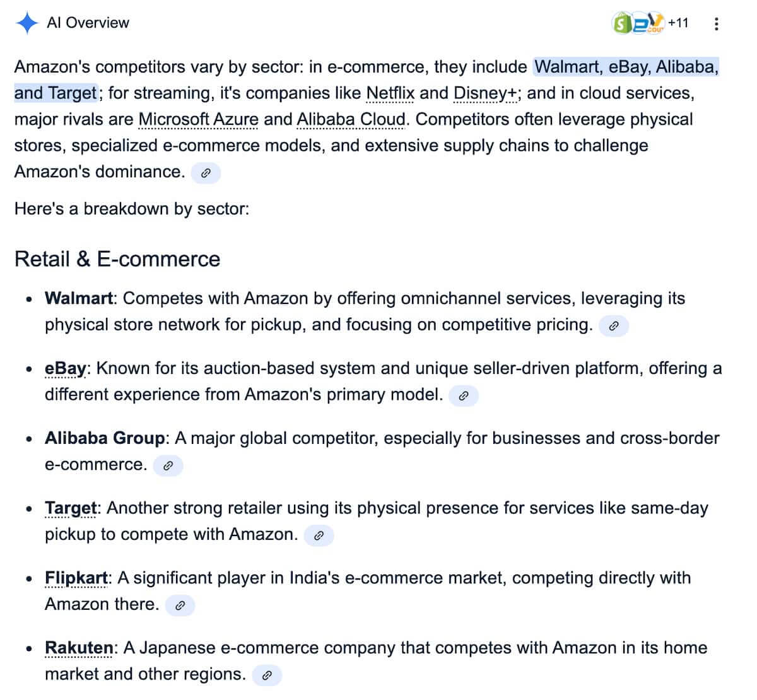Click the paperclip citation icon after eBay's description

pyautogui.click(x=464, y=395)
